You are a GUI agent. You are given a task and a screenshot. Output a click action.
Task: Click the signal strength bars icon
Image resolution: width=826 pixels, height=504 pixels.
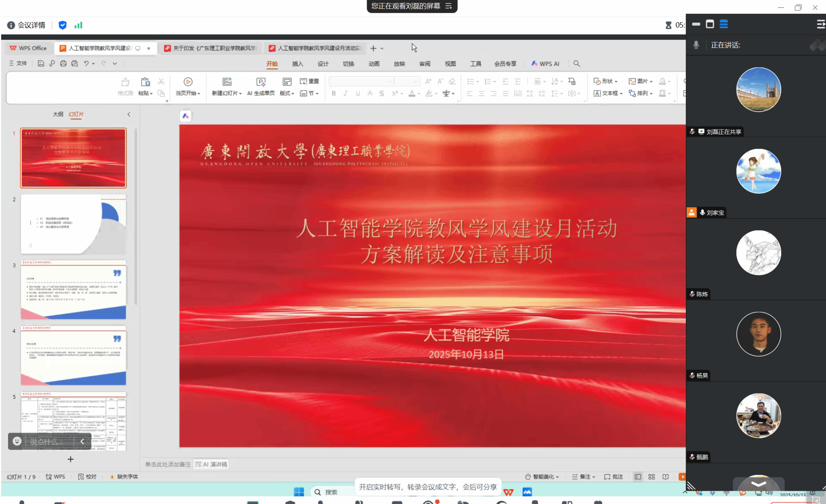pyautogui.click(x=78, y=25)
